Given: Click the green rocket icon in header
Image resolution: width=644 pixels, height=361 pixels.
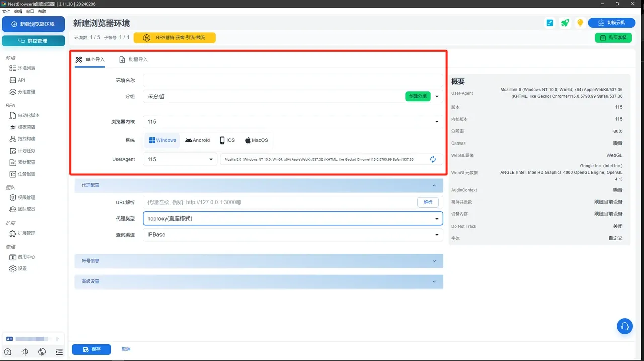Looking at the screenshot, I should (565, 23).
